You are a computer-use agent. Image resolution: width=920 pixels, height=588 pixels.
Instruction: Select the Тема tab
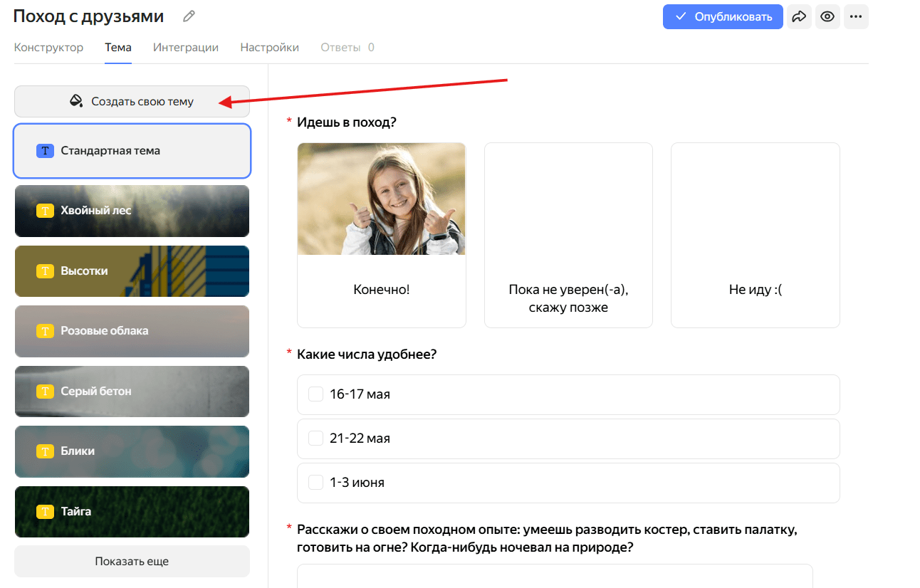tap(118, 48)
